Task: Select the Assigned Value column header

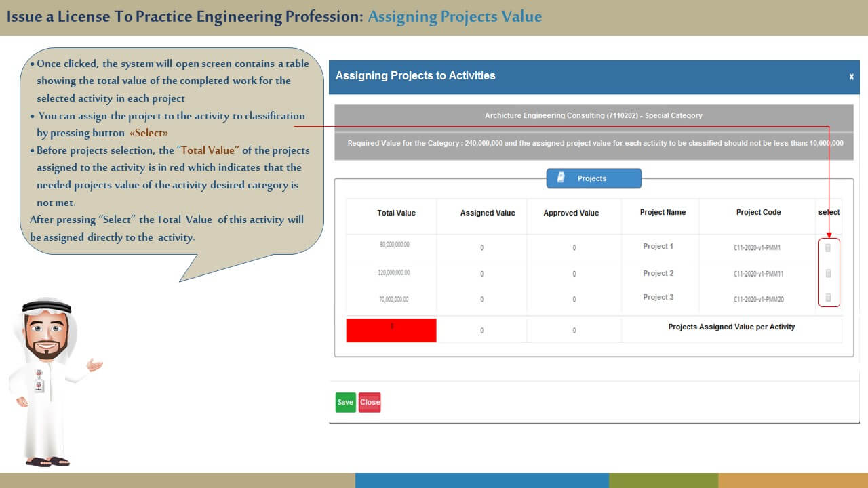Action: 488,213
